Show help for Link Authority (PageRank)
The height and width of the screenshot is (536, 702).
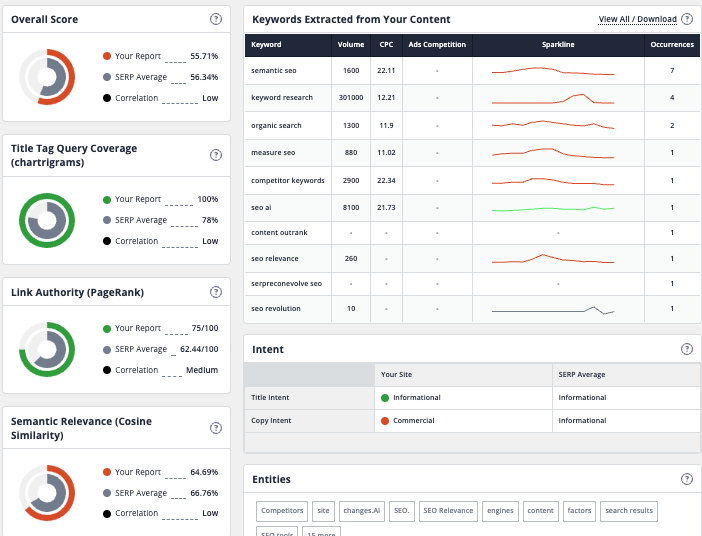(216, 292)
